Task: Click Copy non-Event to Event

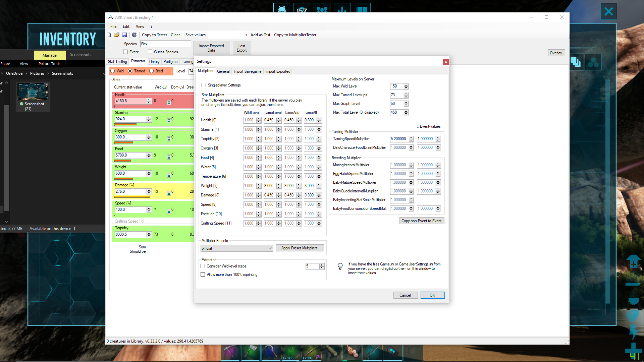Action: [422, 221]
